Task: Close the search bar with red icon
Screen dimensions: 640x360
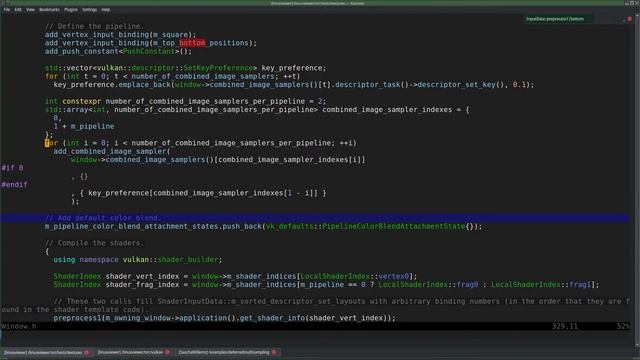Action: tap(630, 19)
